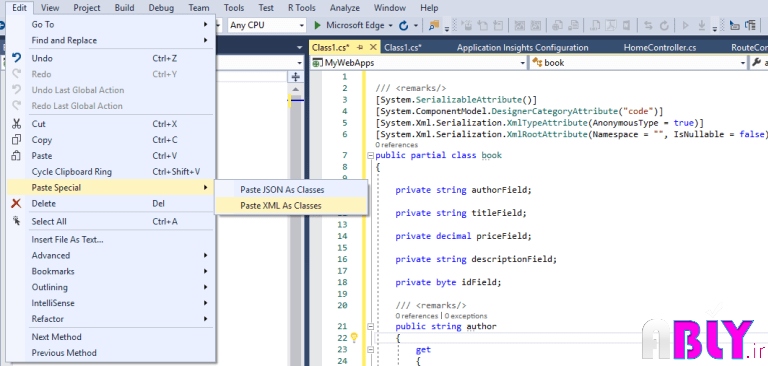Expand the Bookmarks submenu

111,271
